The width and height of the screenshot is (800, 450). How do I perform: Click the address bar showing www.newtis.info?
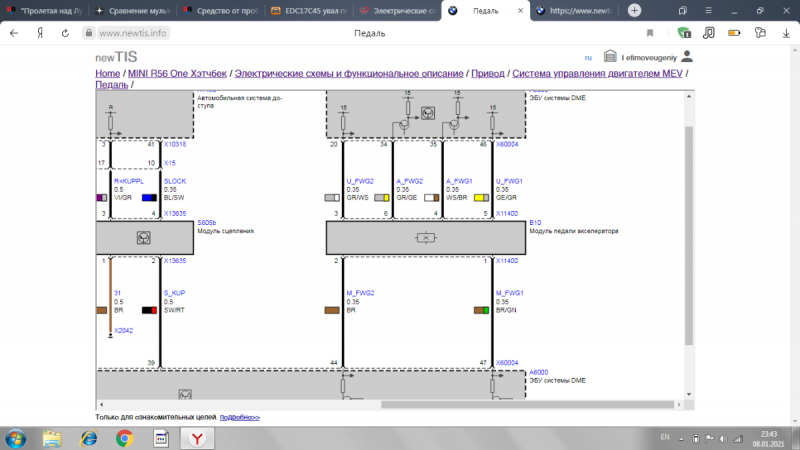(x=135, y=33)
